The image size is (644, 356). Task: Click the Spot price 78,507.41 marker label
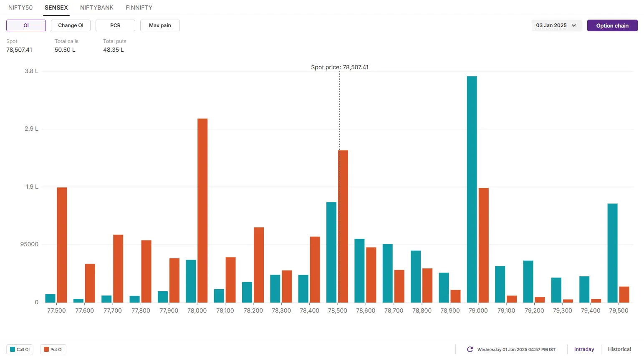point(340,67)
